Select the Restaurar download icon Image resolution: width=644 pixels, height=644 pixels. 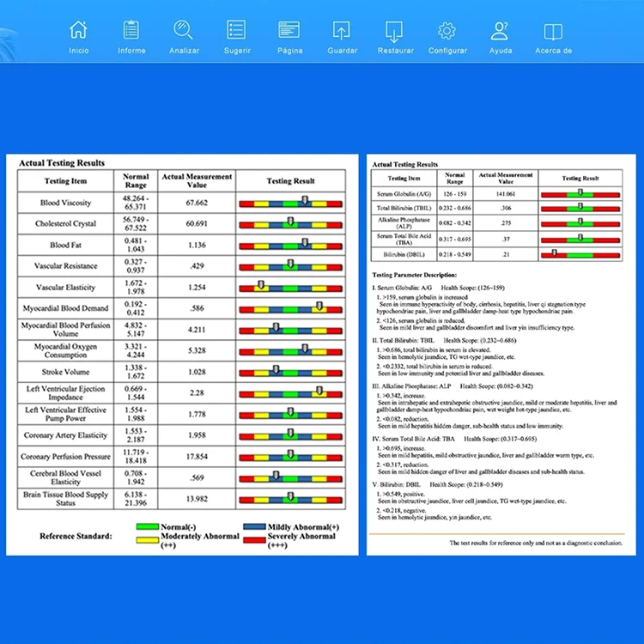click(x=394, y=32)
